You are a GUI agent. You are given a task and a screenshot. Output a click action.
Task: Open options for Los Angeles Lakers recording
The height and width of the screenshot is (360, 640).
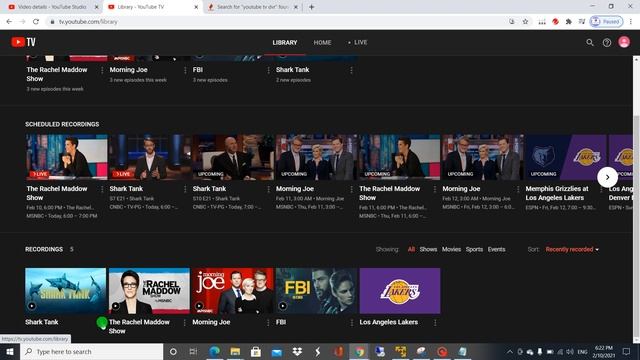pyautogui.click(x=435, y=322)
